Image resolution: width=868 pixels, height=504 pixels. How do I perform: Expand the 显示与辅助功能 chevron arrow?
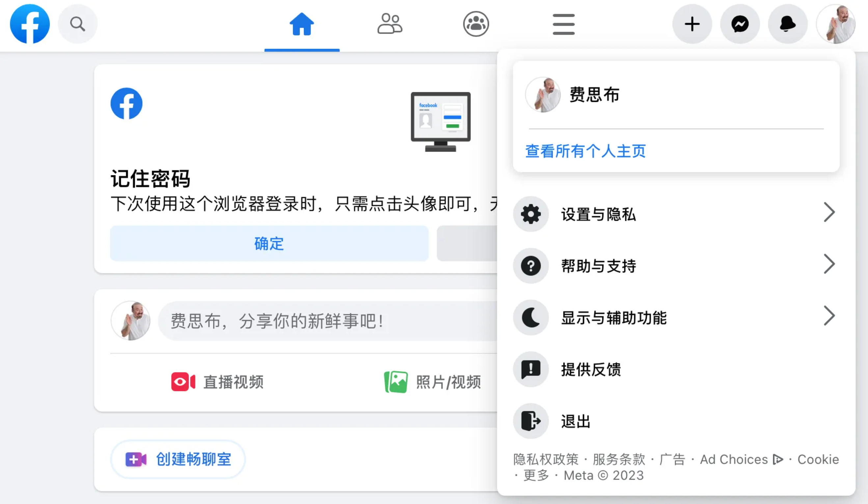pos(829,316)
